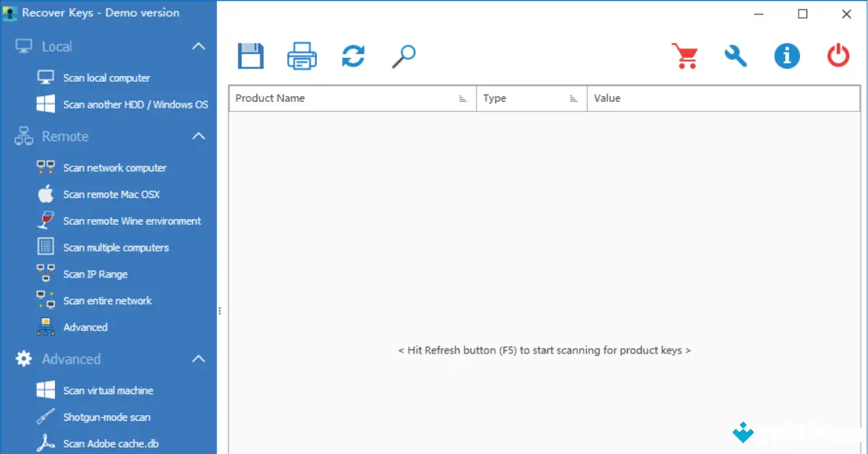Start Scan entire network
This screenshot has height=454, width=868.
(107, 300)
